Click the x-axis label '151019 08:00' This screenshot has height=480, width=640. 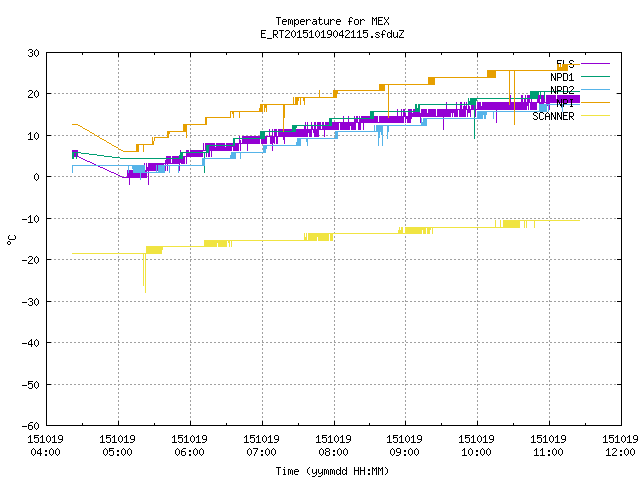click(x=333, y=446)
